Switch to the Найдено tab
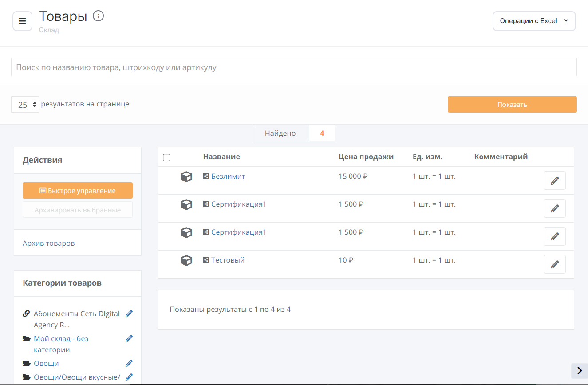Viewport: 588px width, 385px height. pos(280,133)
